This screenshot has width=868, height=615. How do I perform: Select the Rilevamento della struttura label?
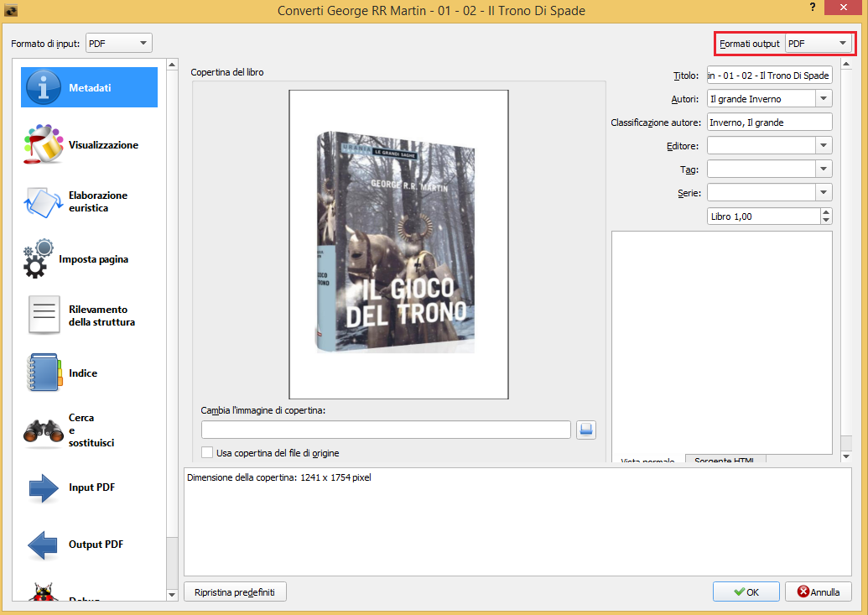[101, 315]
